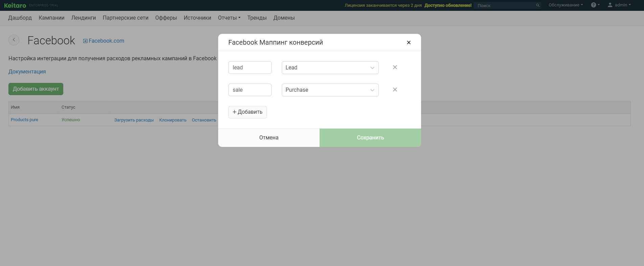644x266 pixels.
Task: Open the Документация link
Action: [27, 72]
